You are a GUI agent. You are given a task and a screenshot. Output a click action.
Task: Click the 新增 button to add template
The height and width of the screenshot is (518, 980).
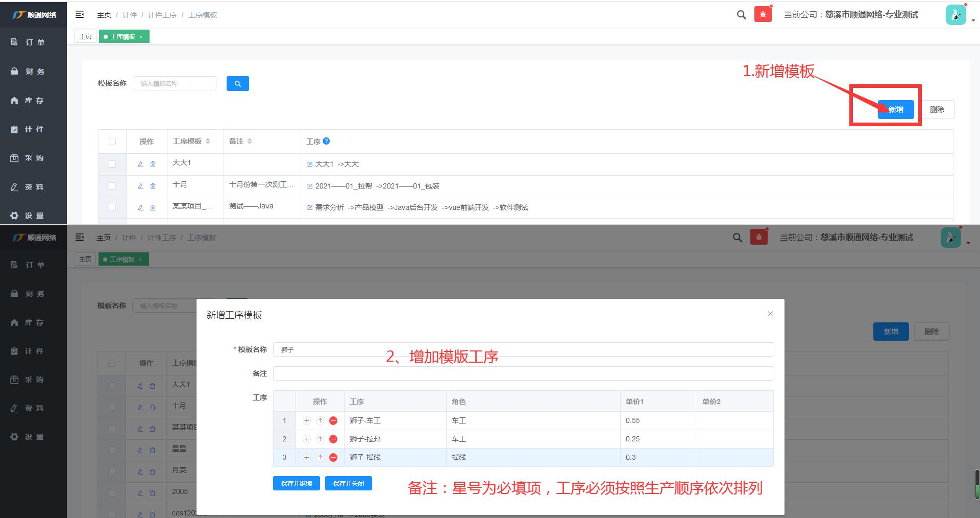click(x=895, y=109)
